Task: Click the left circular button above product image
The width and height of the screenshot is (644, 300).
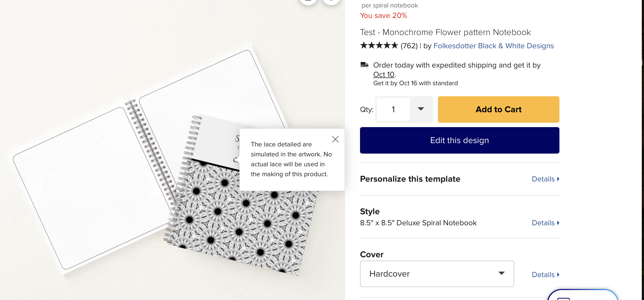Action: point(308,2)
